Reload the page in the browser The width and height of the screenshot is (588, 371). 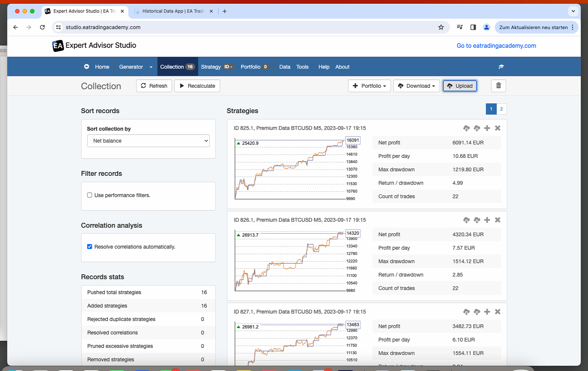[x=42, y=27]
